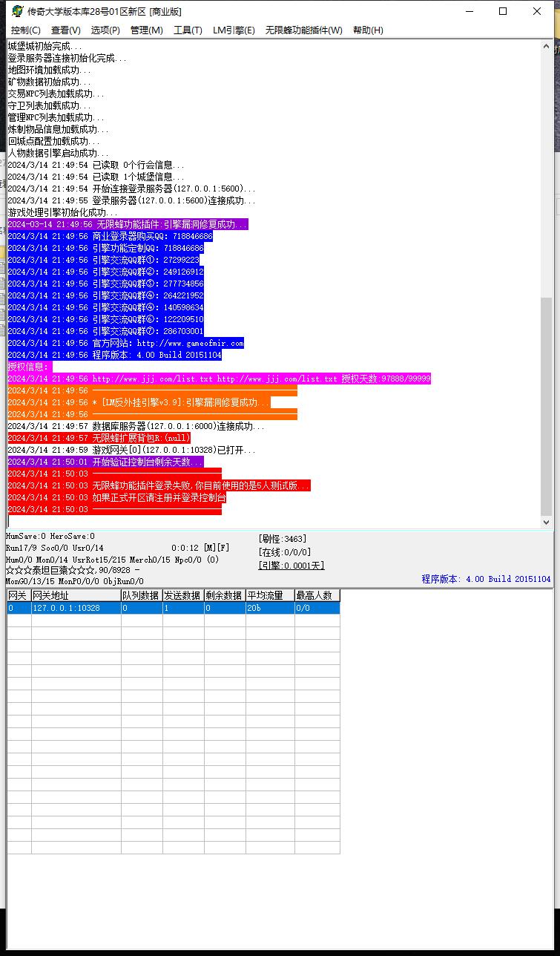Open the 查看(V) menu
The width and height of the screenshot is (560, 956).
(66, 30)
